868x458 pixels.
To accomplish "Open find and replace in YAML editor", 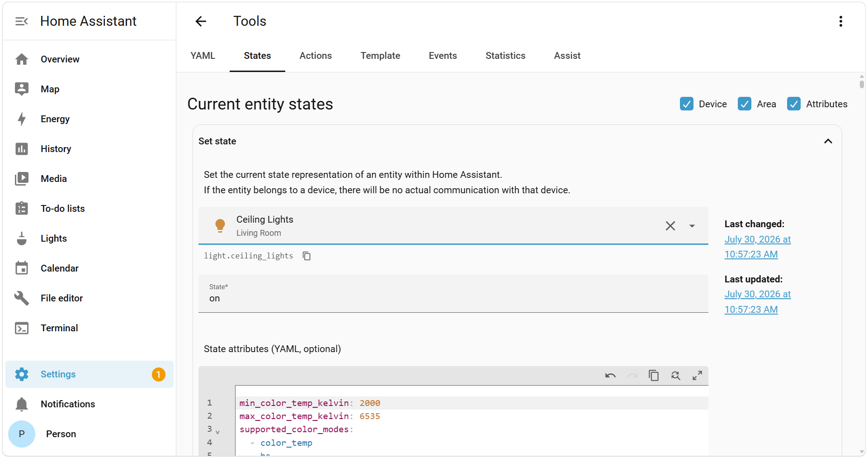I will click(675, 376).
